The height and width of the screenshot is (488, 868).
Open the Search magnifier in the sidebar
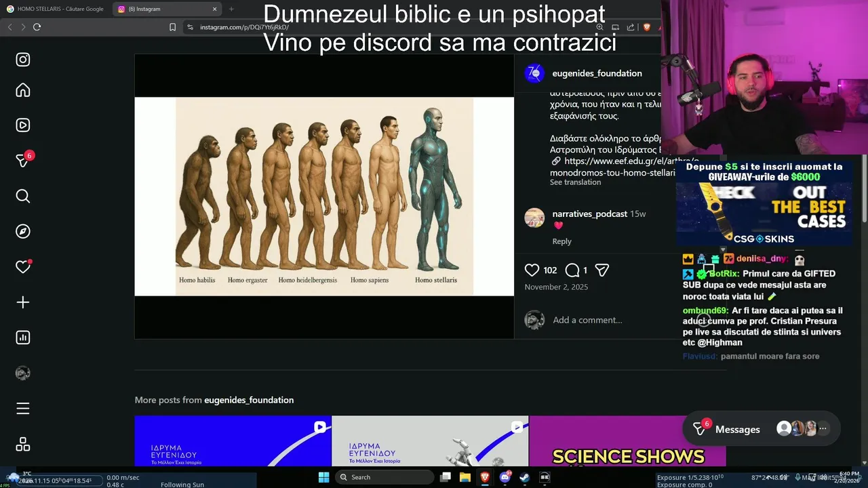[x=23, y=197]
